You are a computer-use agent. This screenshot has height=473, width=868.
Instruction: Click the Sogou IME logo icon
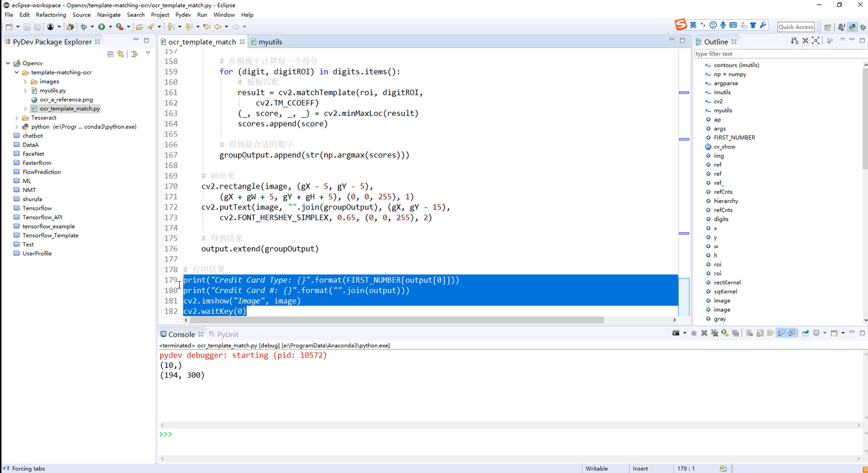(681, 25)
